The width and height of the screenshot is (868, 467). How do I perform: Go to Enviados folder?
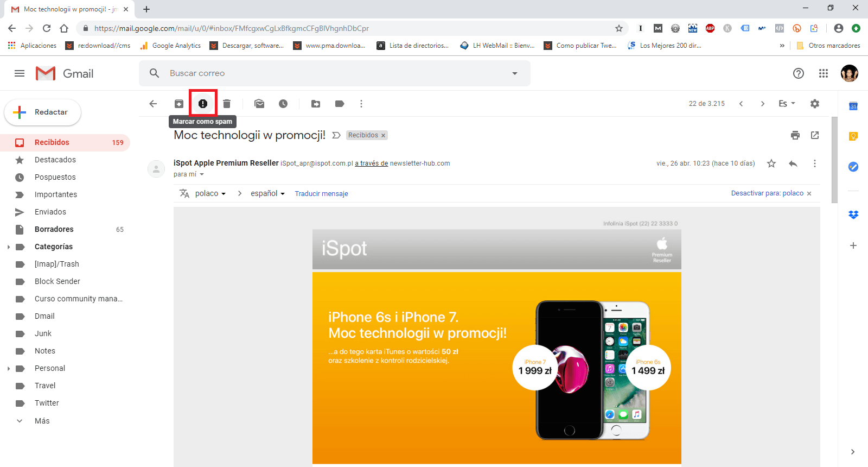tap(50, 212)
